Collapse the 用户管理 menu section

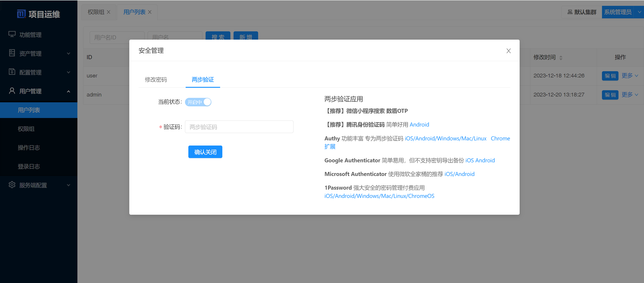[69, 91]
